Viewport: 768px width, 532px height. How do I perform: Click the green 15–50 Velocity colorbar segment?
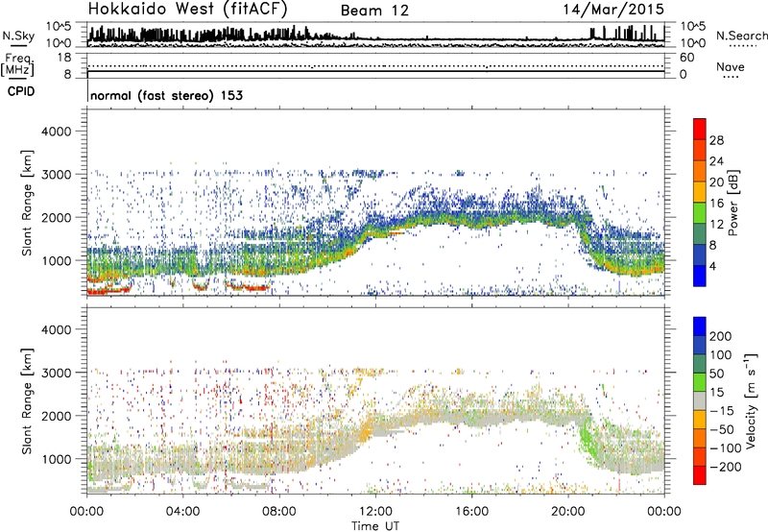pos(700,382)
